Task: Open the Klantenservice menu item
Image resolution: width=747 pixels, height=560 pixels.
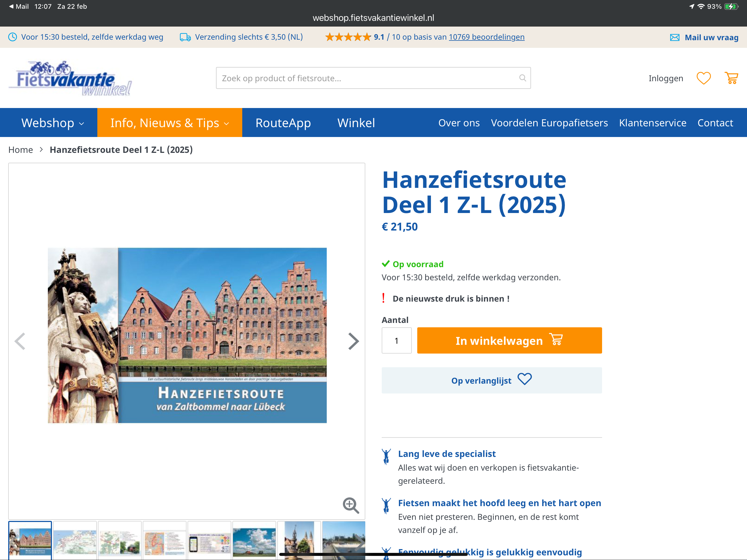Action: [x=652, y=123]
